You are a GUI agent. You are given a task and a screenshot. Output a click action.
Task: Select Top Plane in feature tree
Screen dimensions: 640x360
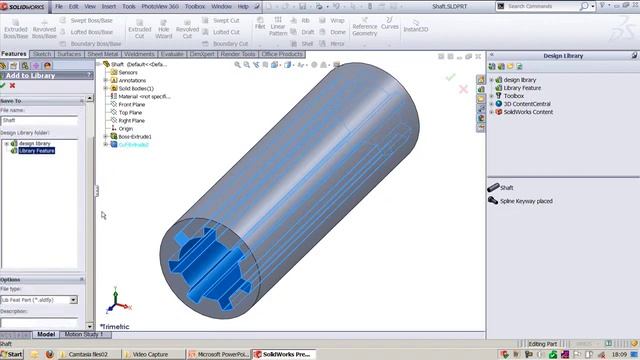click(x=130, y=113)
